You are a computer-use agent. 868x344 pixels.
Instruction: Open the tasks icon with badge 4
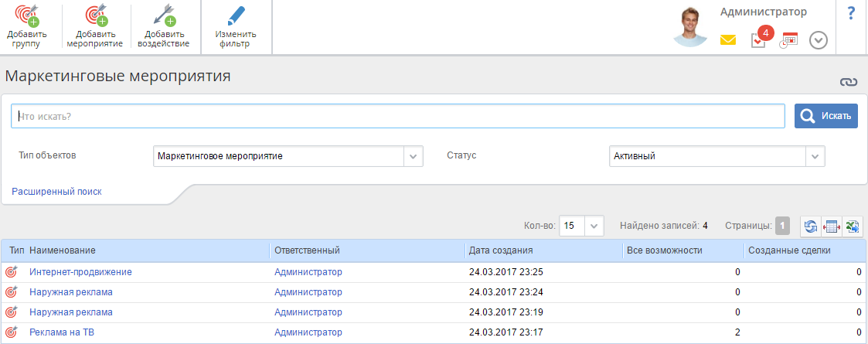click(x=760, y=39)
